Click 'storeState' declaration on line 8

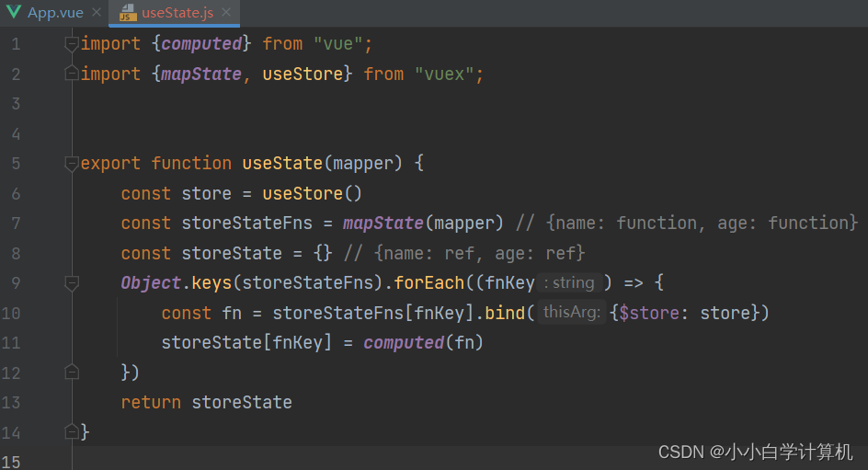pos(232,253)
